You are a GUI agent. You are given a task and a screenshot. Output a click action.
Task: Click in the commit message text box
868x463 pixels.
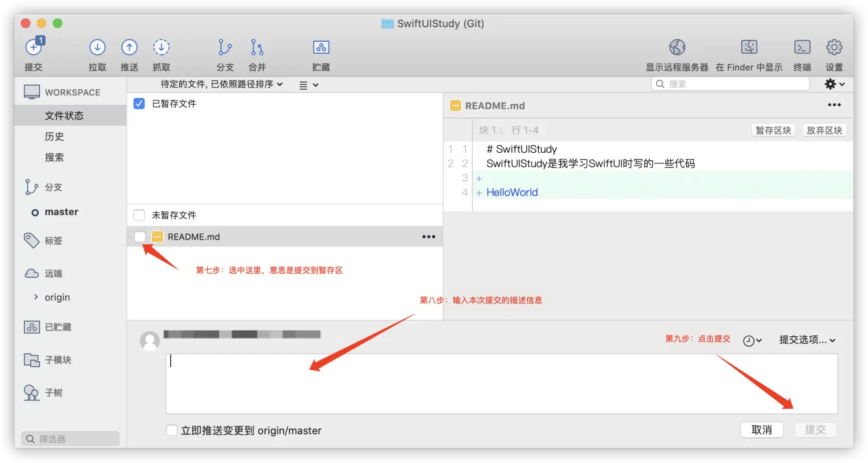coord(502,384)
